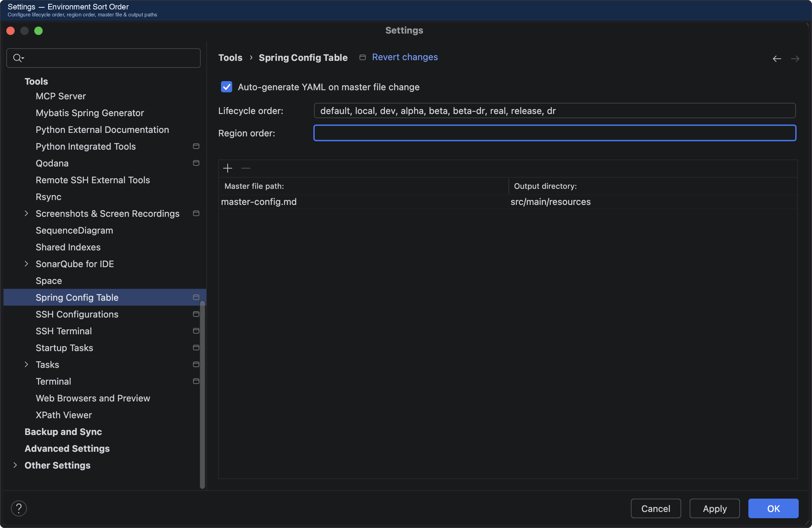The image size is (812, 528).
Task: Click the back arrow navigation icon
Action: [x=777, y=59]
